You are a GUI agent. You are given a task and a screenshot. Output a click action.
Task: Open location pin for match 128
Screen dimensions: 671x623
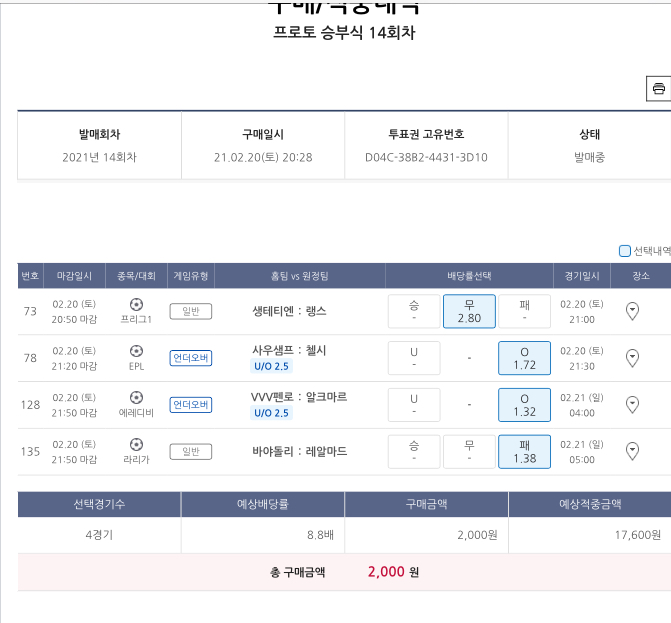coord(632,404)
